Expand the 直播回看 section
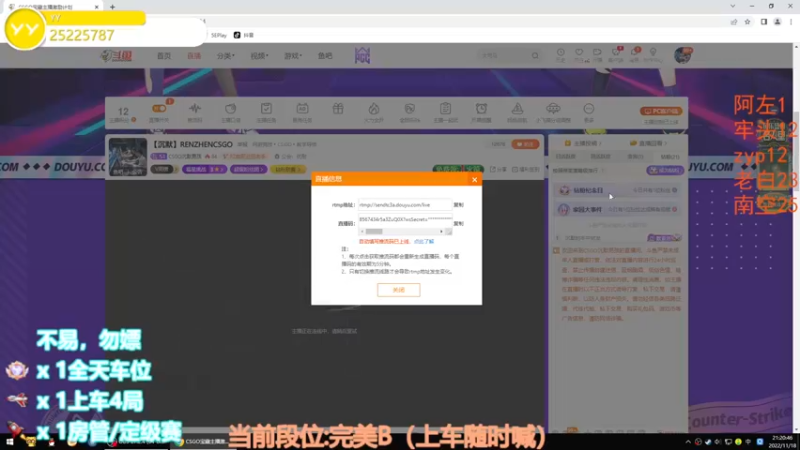This screenshot has width=800, height=450. coord(648,143)
